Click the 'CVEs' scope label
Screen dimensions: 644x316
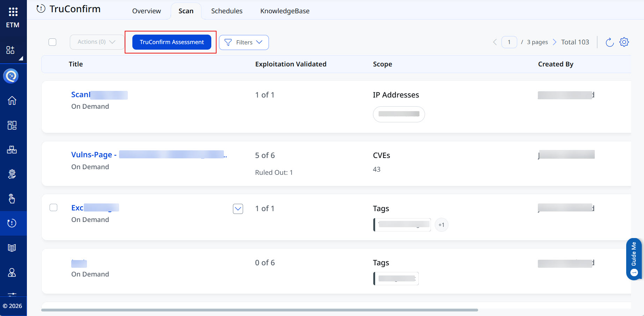point(382,155)
